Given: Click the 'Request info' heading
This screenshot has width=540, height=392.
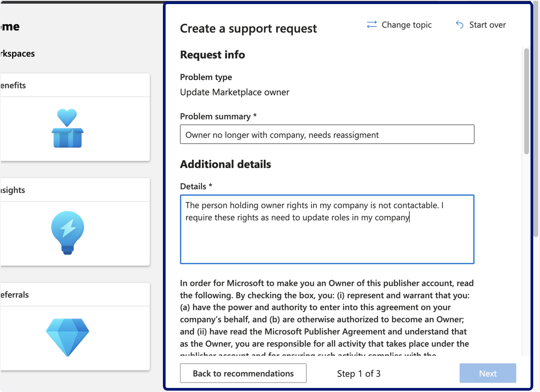Looking at the screenshot, I should pyautogui.click(x=212, y=55).
